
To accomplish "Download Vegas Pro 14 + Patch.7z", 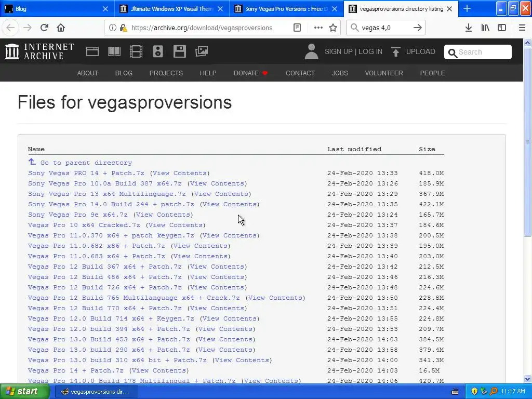I will coord(76,370).
